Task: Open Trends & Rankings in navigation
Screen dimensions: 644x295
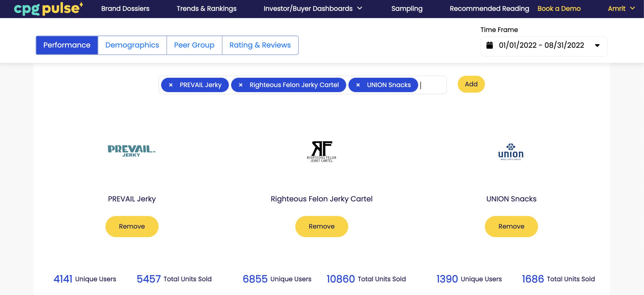Action: click(x=206, y=9)
